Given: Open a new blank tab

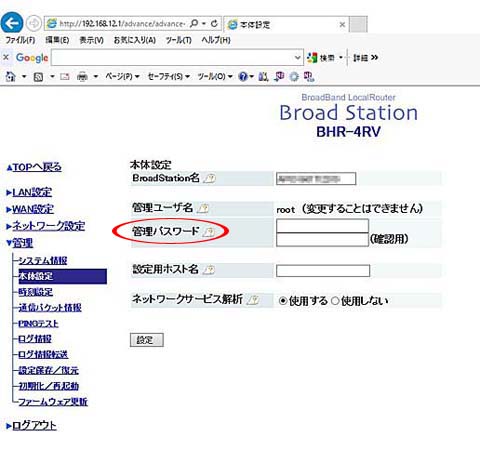Looking at the screenshot, I should tap(358, 24).
